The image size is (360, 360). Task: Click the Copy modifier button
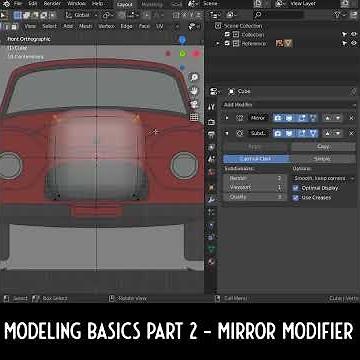pyautogui.click(x=323, y=147)
